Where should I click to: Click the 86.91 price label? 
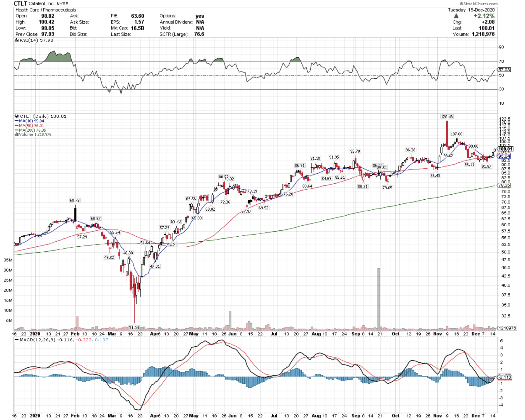pos(299,165)
